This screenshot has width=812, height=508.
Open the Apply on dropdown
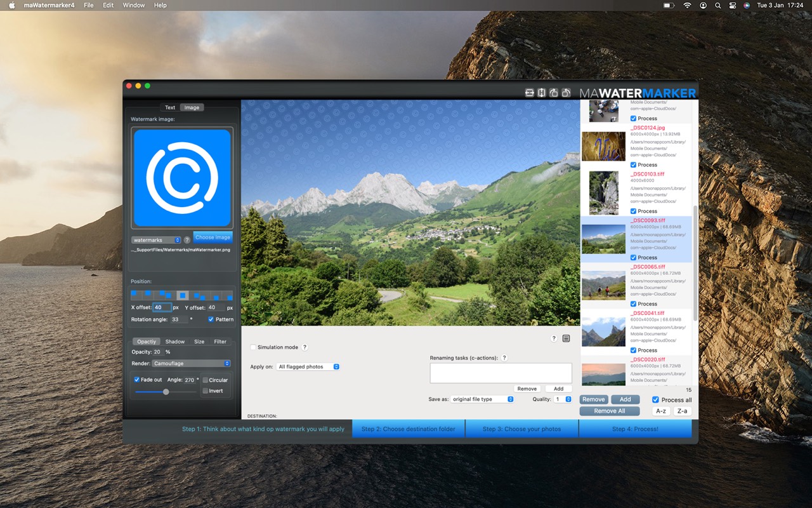308,366
